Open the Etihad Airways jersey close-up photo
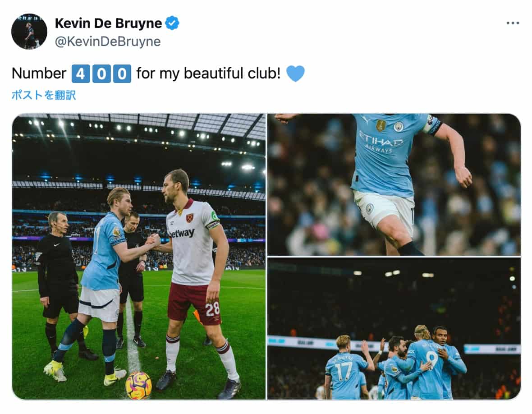Viewport: 532px width, 414px height. pos(394,184)
